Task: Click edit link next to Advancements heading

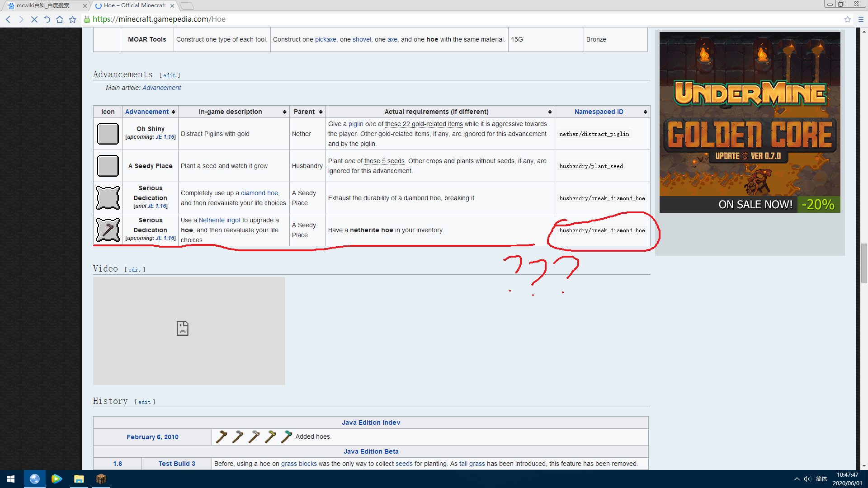Action: point(170,75)
